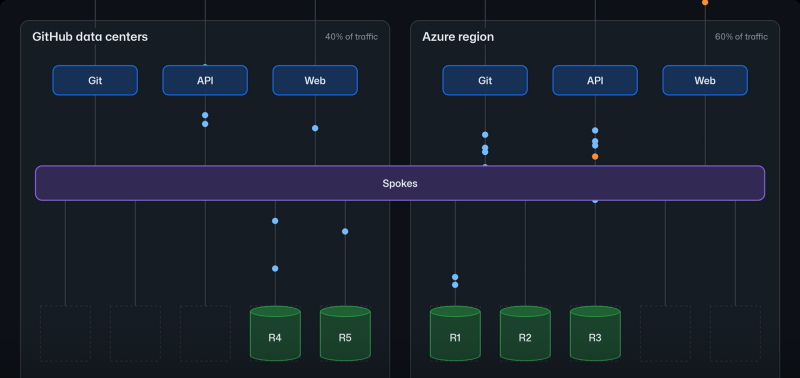800x378 pixels.
Task: Select the R3 replica cylinder
Action: 595,333
